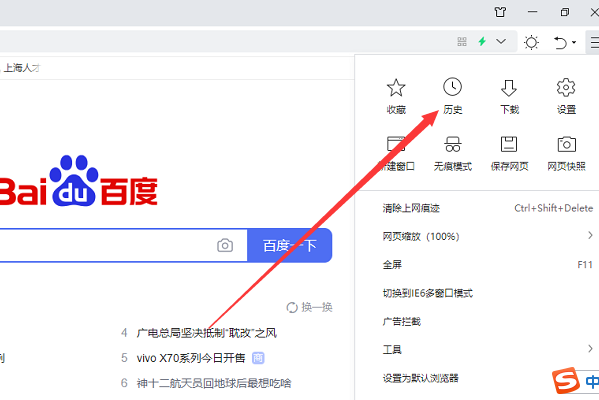Open the 历史 history clock icon
This screenshot has height=400, width=599.
[452, 87]
